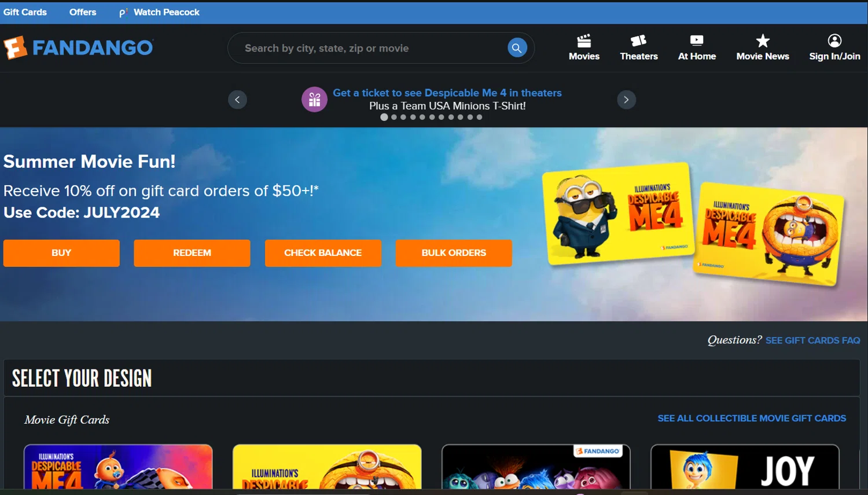Select the last promo carousel dot

pos(479,117)
